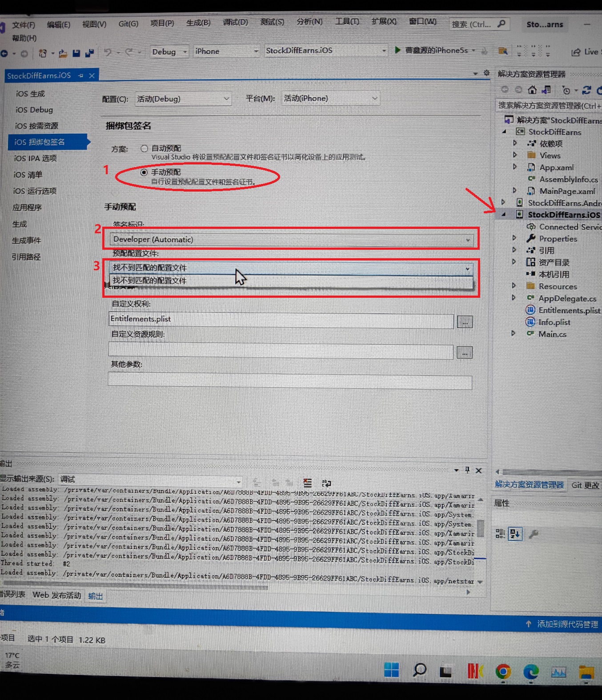Click the sync with active document icon

pyautogui.click(x=586, y=90)
